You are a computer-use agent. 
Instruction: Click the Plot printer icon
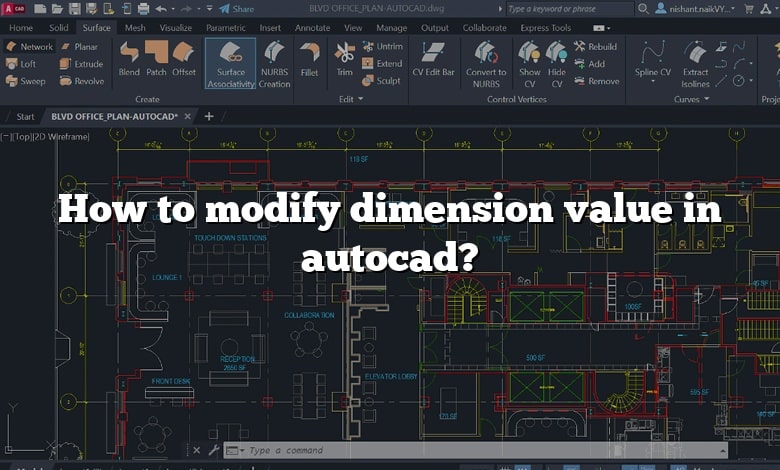coord(143,8)
